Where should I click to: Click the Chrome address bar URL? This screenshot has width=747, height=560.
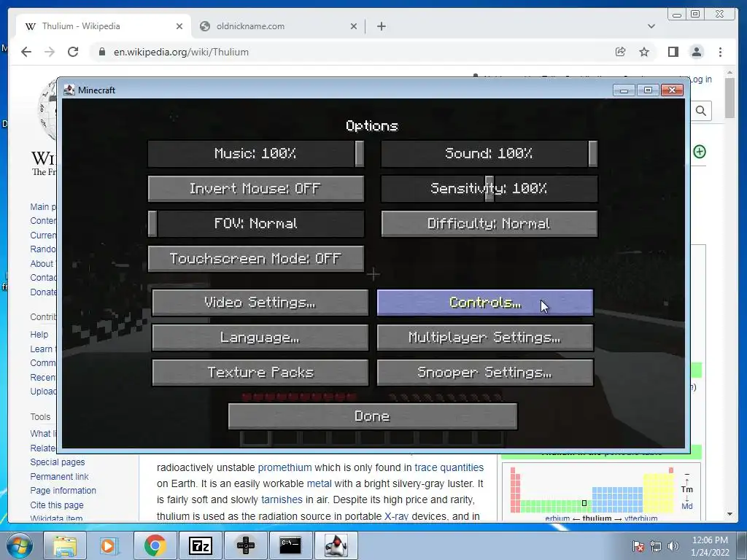(x=181, y=52)
